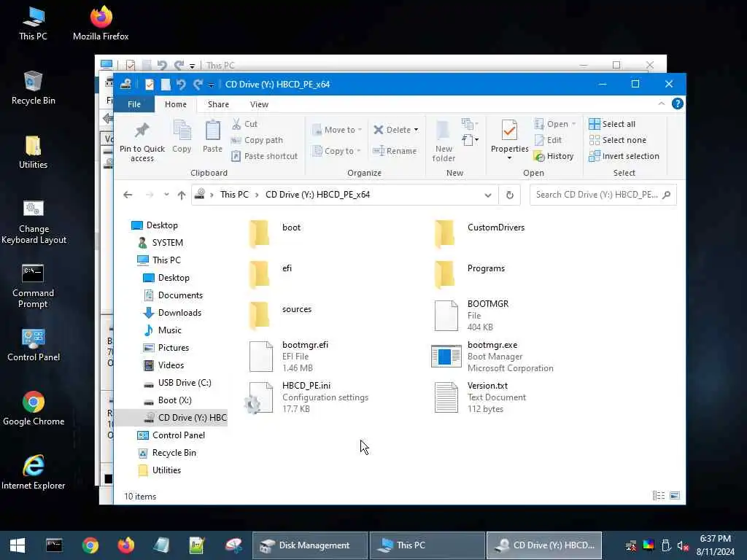Switch to large thumbnails view icon
The width and height of the screenshot is (747, 560).
tap(675, 496)
